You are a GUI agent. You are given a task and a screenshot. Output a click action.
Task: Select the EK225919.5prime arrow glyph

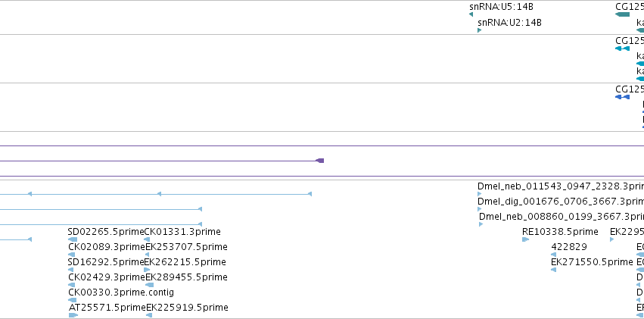149,315
